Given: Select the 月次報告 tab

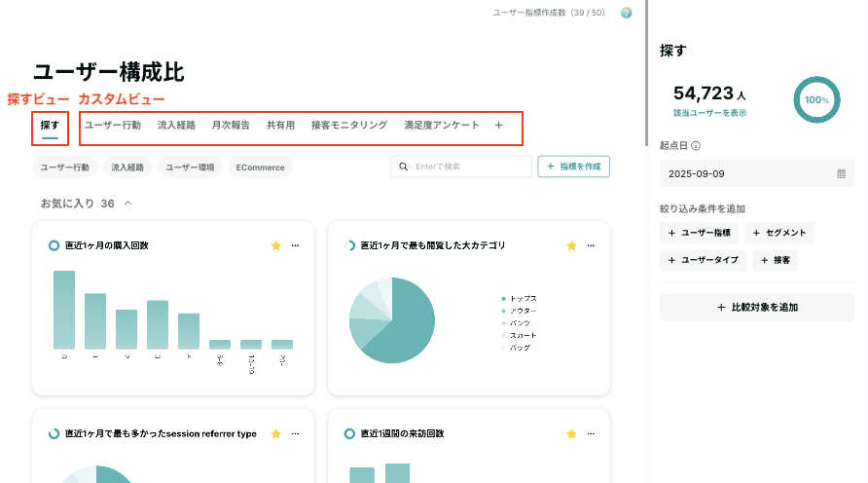Looking at the screenshot, I should pos(231,126).
